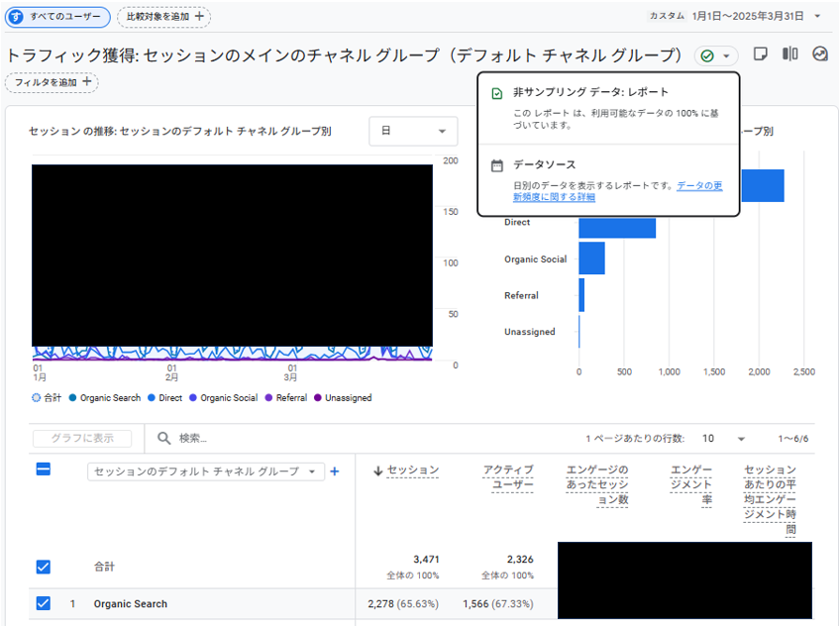The height and width of the screenshot is (626, 840).
Task: Click total sessions value 3,471
Action: click(426, 560)
